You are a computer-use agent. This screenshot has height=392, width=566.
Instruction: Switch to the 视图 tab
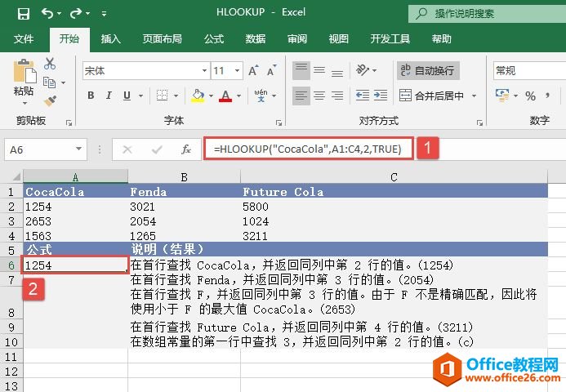pyautogui.click(x=339, y=39)
